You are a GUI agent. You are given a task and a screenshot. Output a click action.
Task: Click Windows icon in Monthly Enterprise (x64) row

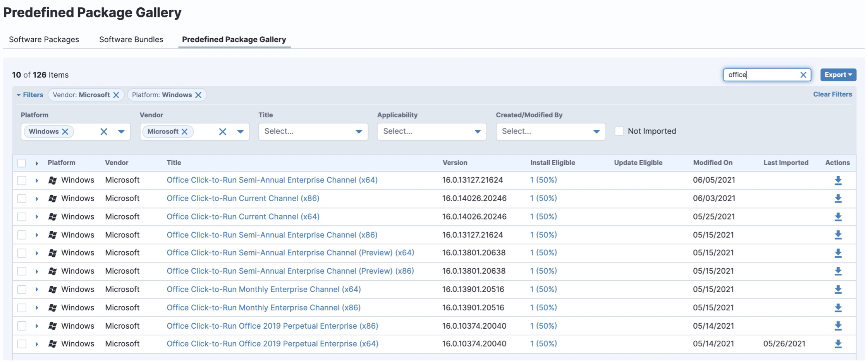tap(53, 289)
